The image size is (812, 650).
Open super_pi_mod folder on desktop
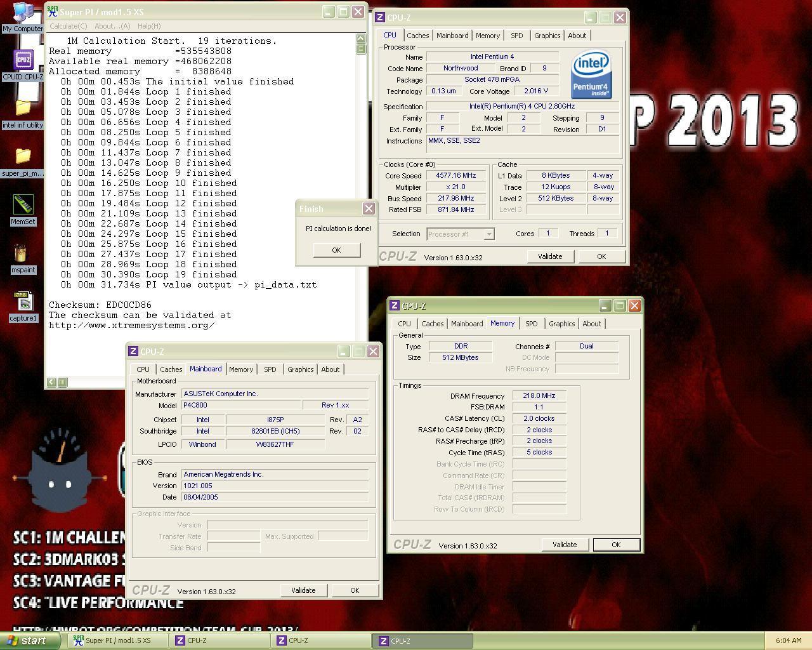[23, 162]
